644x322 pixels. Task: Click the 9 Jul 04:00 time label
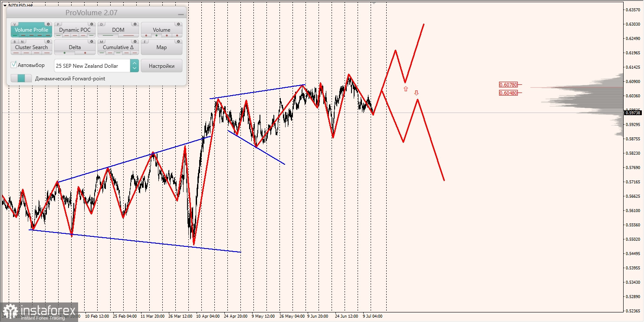click(373, 316)
